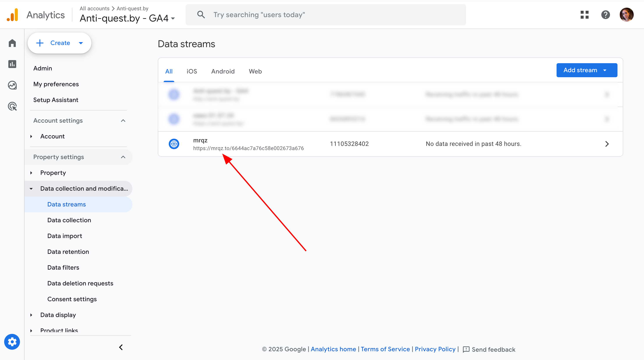Open the Google apps grid icon

click(x=584, y=15)
